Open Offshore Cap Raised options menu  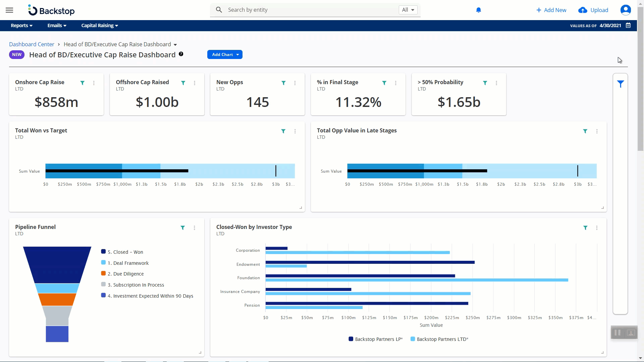(x=195, y=83)
